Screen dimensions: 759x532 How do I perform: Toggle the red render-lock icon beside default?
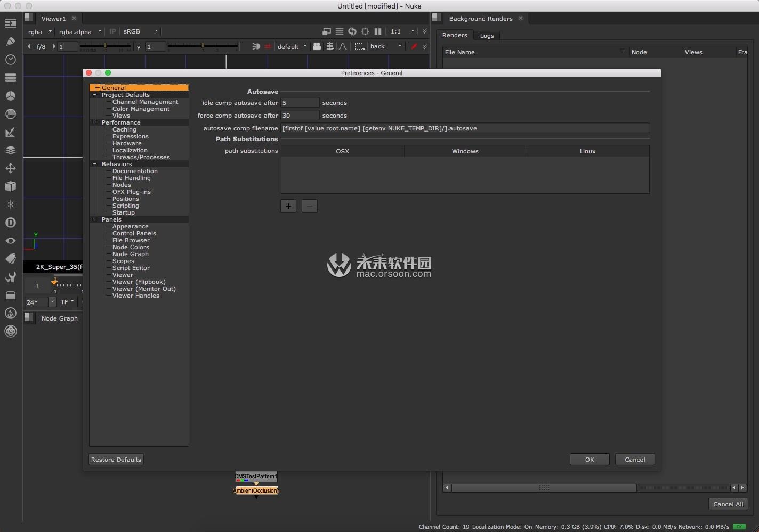coord(268,46)
